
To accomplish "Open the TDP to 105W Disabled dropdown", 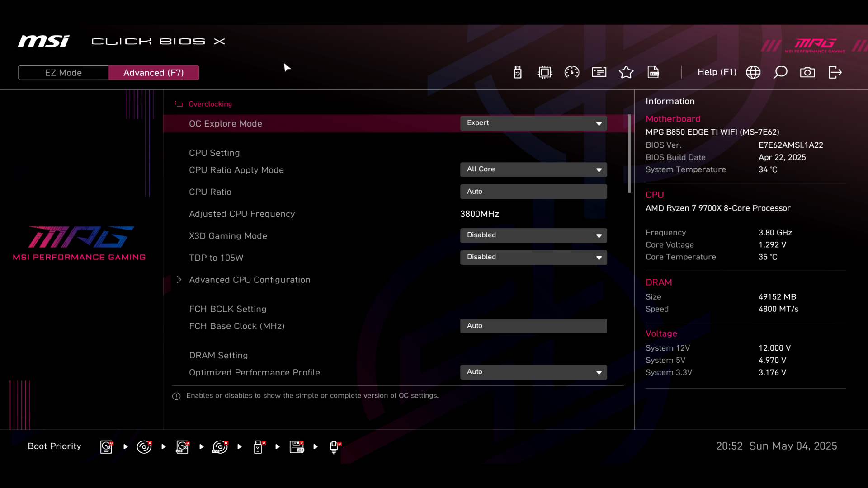I will [533, 257].
